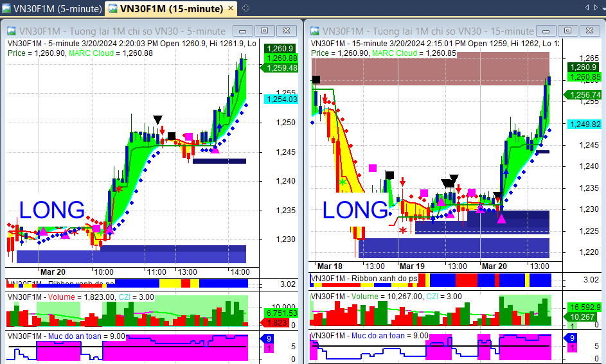Click the black down-triangle marker on 5-minute chart

(157, 119)
